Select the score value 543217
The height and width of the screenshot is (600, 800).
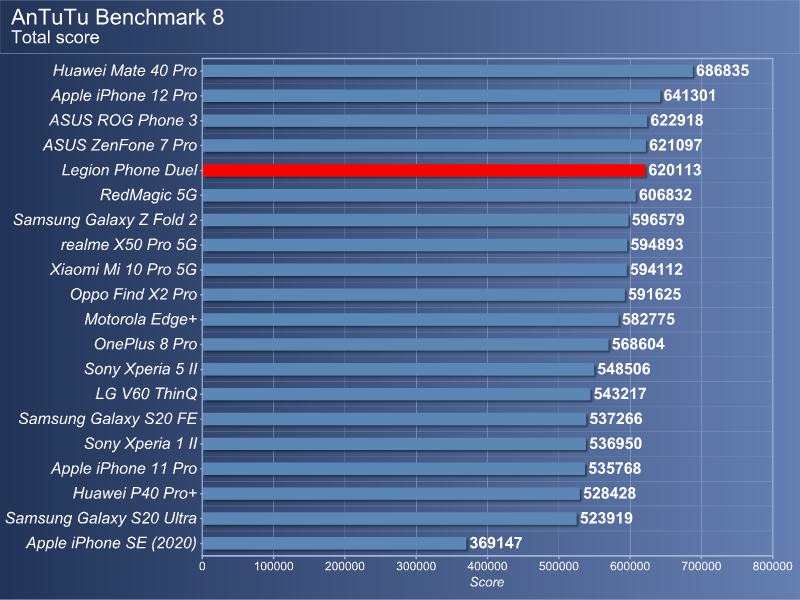(x=620, y=394)
